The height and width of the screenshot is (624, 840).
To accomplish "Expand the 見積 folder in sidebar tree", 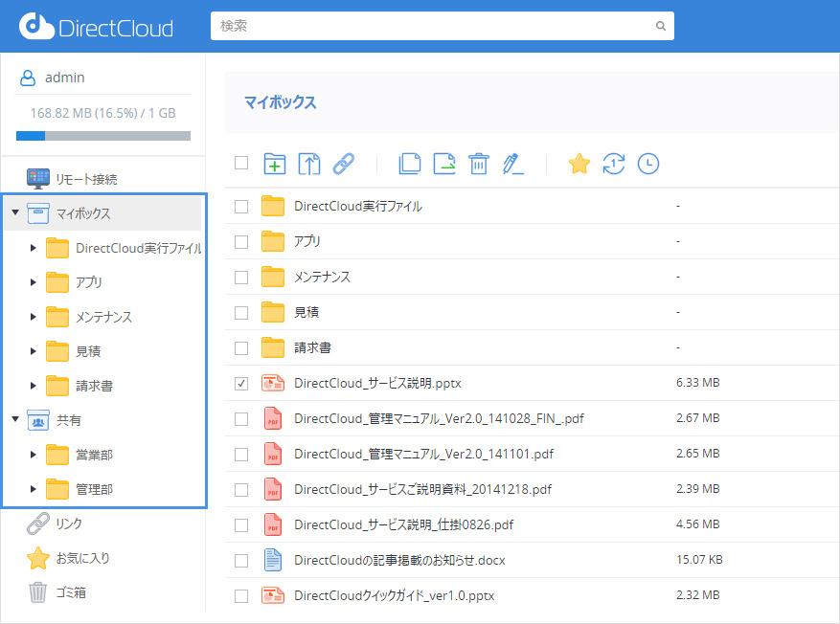I will coord(33,351).
